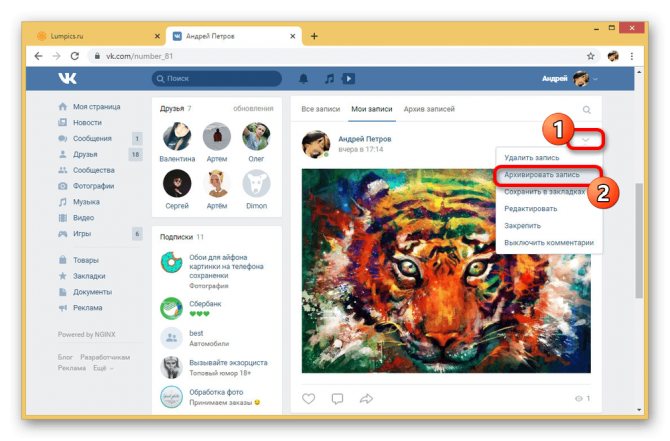Viewport: 670px width, 441px height.
Task: Reload the page in browser
Action: coord(75,56)
